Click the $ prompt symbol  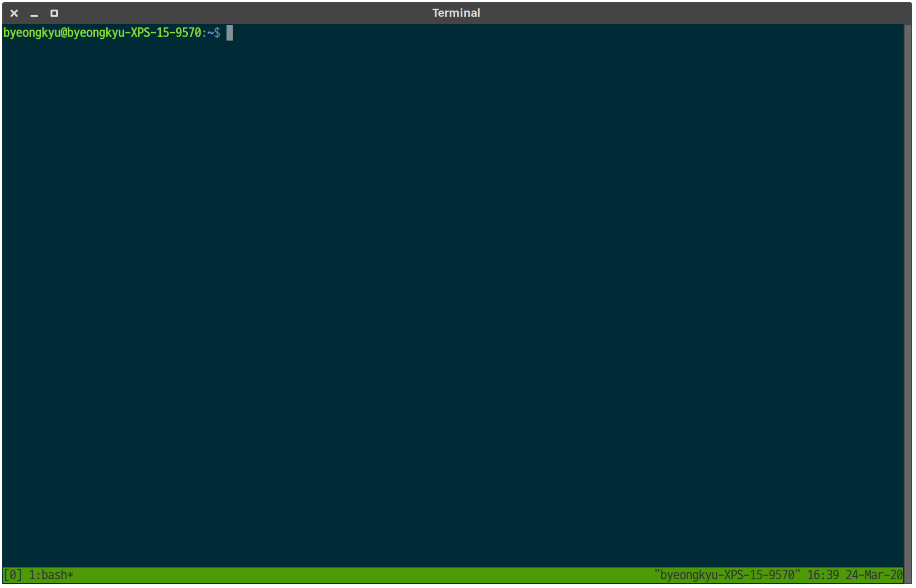(x=217, y=33)
